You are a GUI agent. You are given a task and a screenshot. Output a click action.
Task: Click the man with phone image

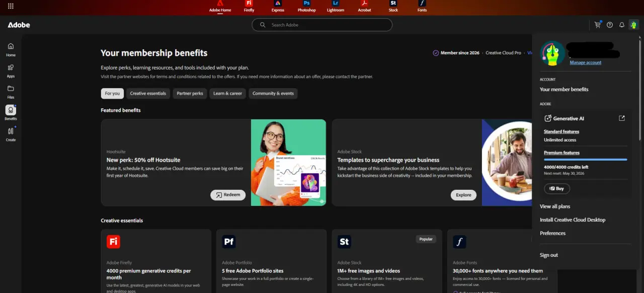pos(507,163)
